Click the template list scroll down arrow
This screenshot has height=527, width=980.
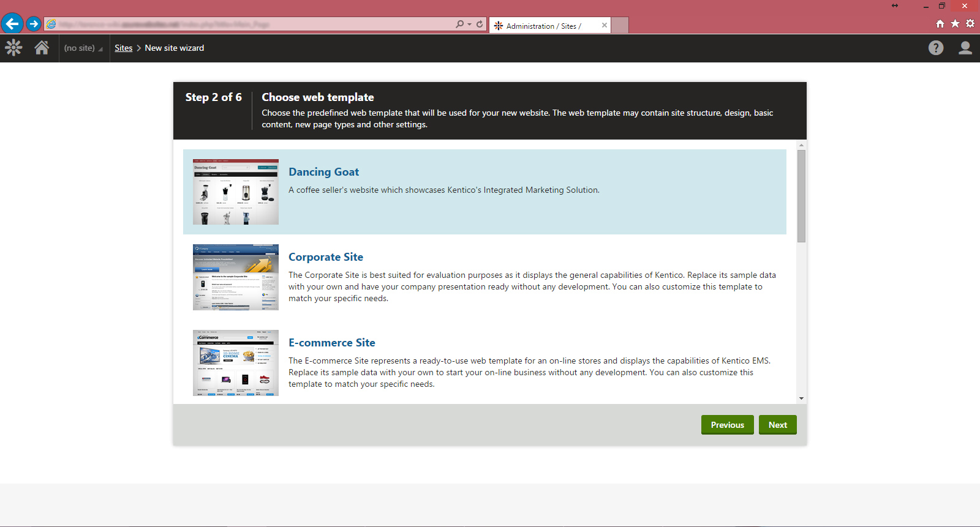[801, 398]
